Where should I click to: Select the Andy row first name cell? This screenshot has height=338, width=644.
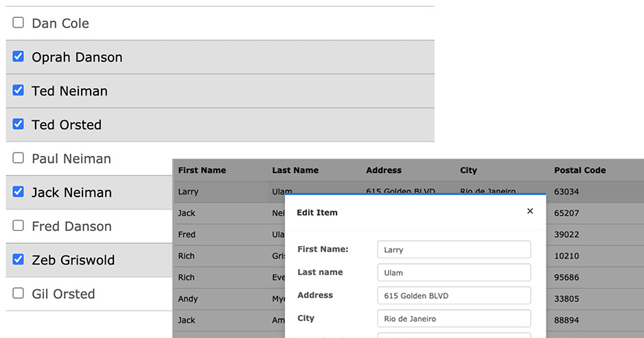(187, 299)
